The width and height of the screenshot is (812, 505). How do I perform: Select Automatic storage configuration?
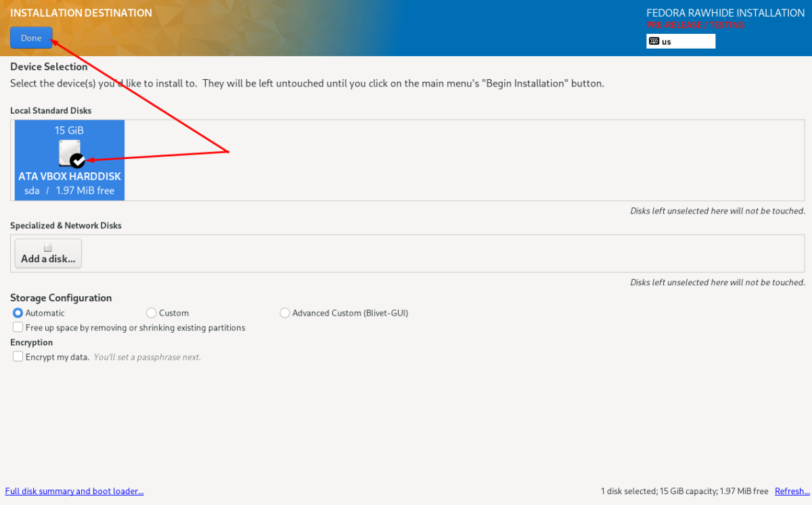(x=18, y=313)
